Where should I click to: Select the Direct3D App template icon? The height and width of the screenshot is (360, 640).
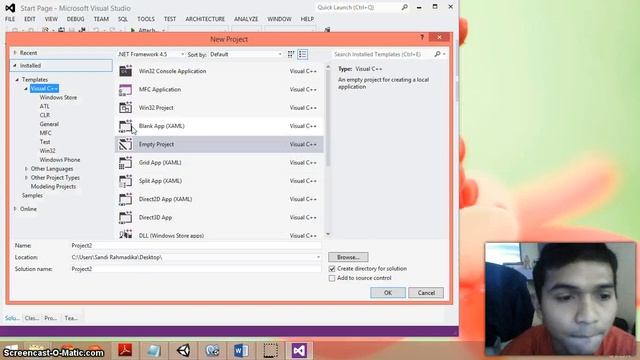click(x=125, y=218)
